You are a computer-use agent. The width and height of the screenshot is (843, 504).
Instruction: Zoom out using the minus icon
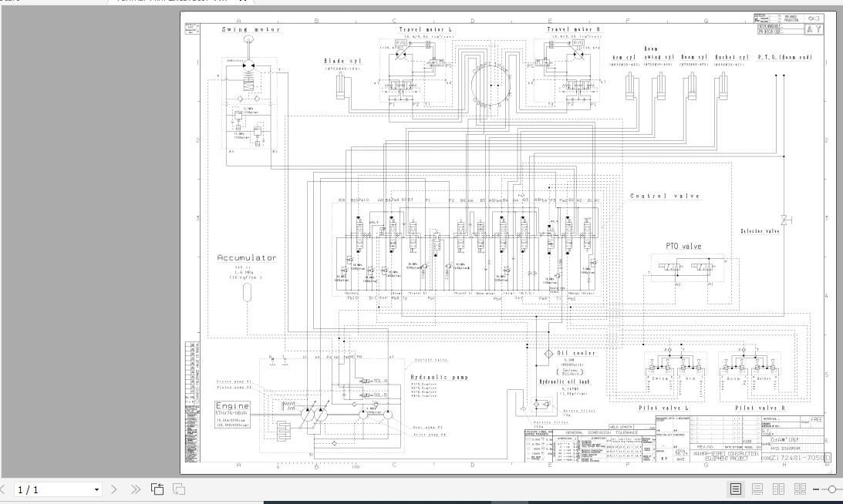point(816,489)
